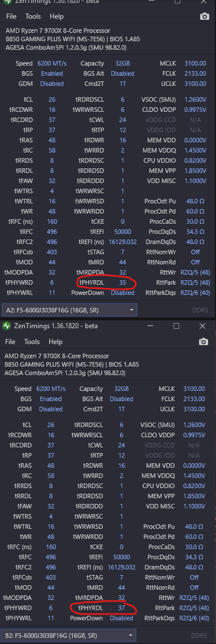Click tRC value 58 in B2 window
216x644 pixels.
(x=50, y=476)
